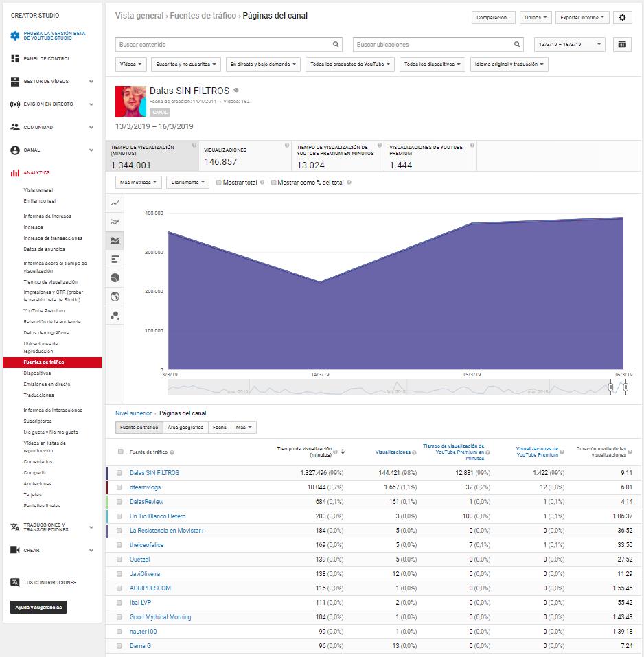644x657 pixels.
Task: Check the Ibai LVP row checkbox
Action: tap(119, 603)
